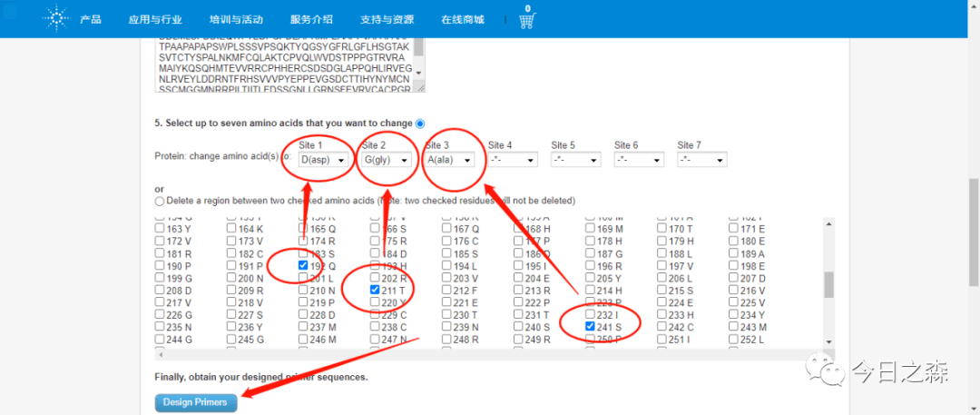This screenshot has width=980, height=415.
Task: Uncheck the 192 Q checkbox
Action: coord(303,265)
